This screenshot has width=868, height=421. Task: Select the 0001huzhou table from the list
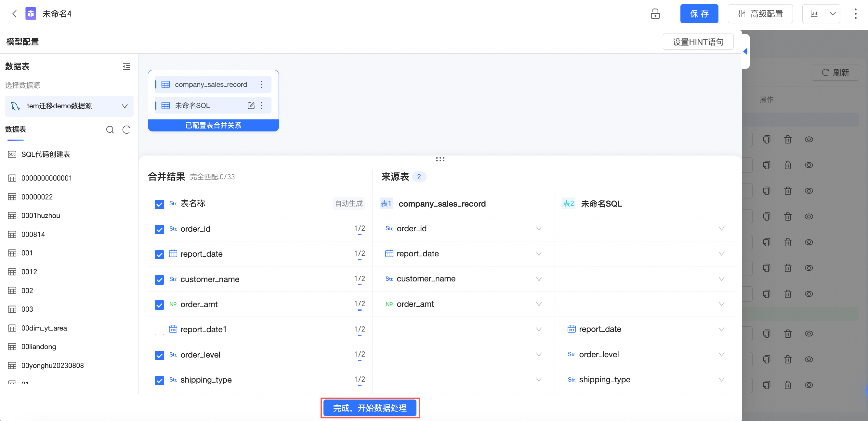[40, 216]
